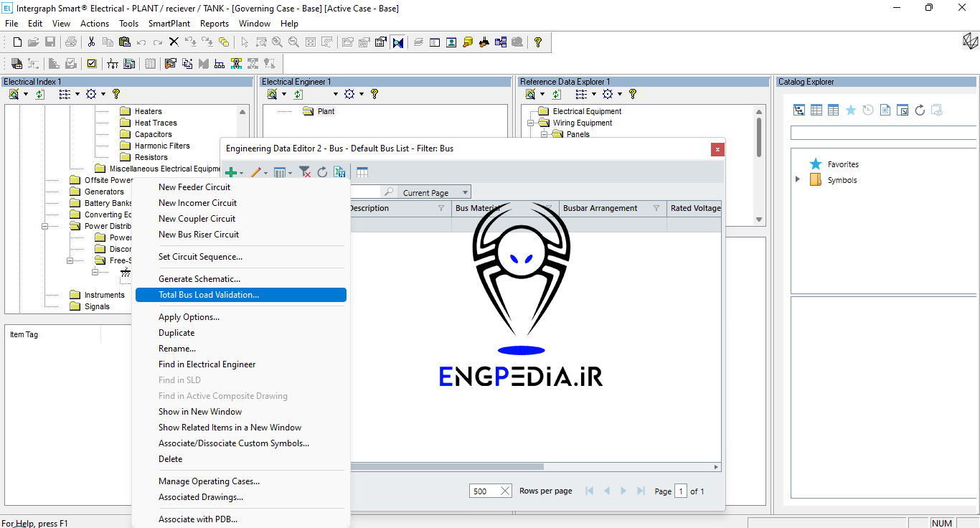The image size is (980, 528).
Task: Click the Zoom In magnifier icon
Action: coord(277,42)
